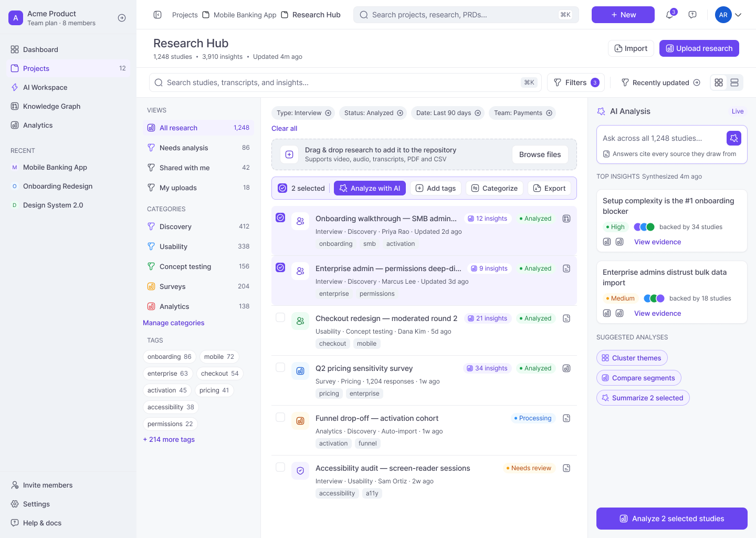Click the sidebar collapse panel icon
The height and width of the screenshot is (538, 756).
157,15
